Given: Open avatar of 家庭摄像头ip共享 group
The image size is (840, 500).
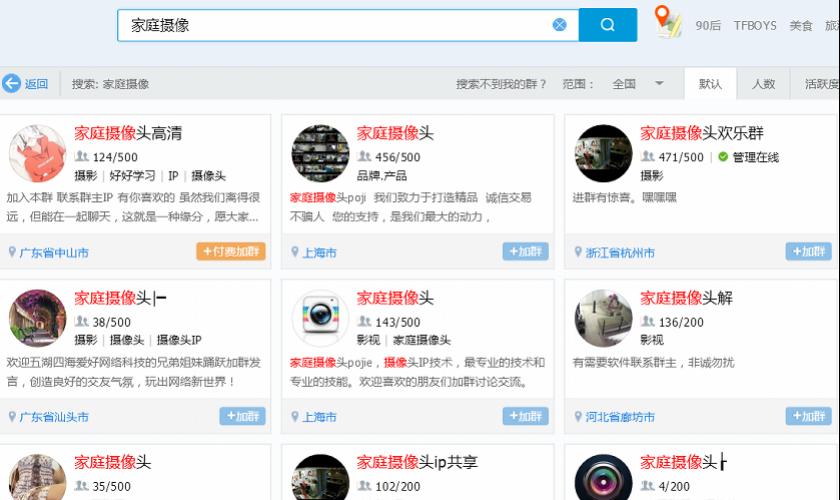Looking at the screenshot, I should 320,477.
